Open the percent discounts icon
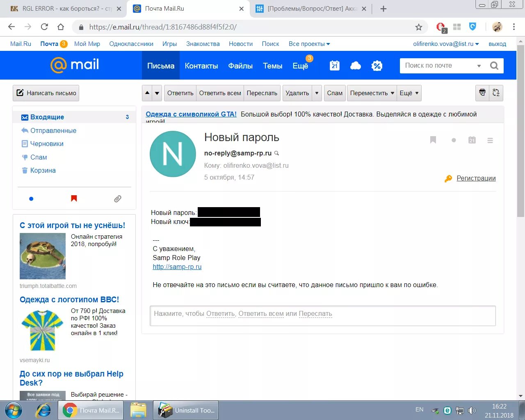525x420 pixels. click(377, 66)
